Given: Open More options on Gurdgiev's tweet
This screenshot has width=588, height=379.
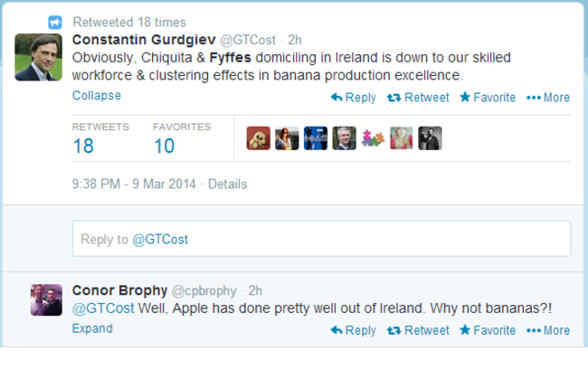Looking at the screenshot, I should (x=548, y=98).
